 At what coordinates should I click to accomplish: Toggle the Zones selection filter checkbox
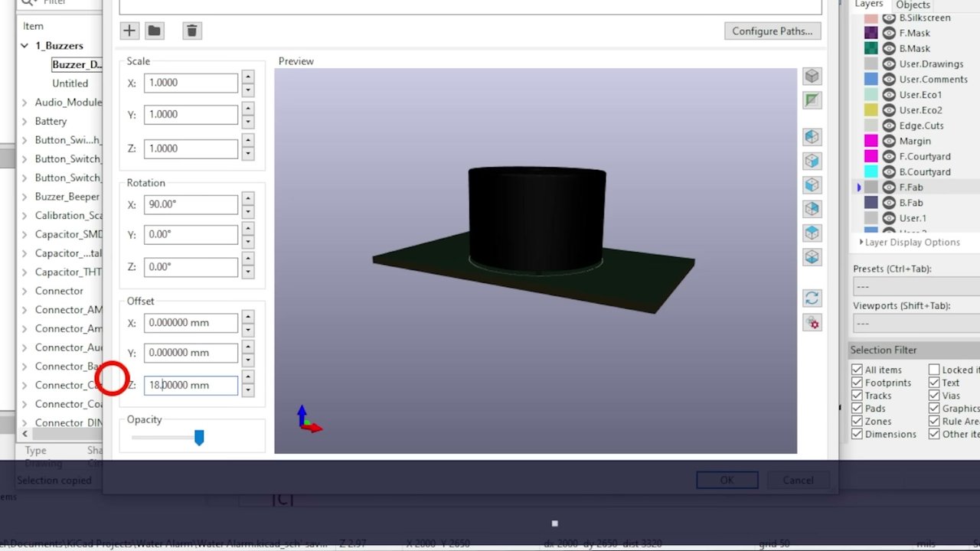click(857, 421)
